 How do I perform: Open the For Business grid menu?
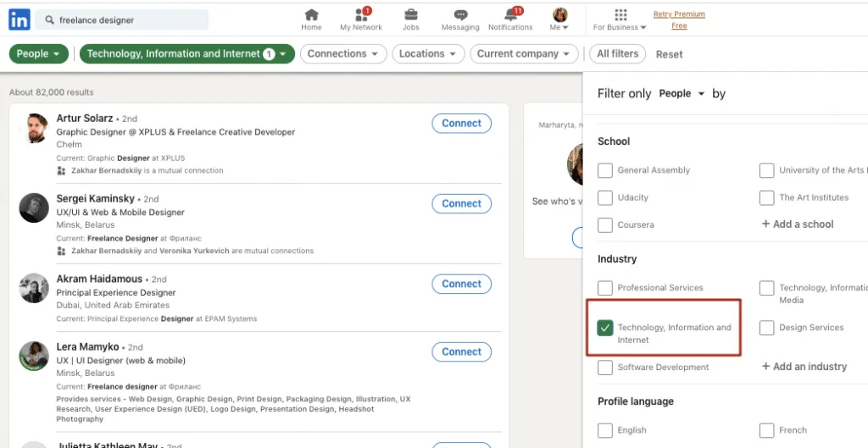pyautogui.click(x=620, y=19)
